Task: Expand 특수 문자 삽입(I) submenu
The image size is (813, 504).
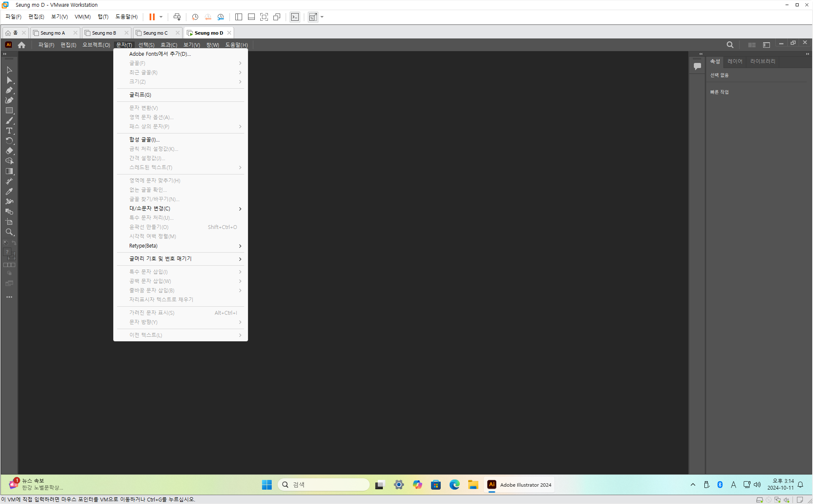Action: [x=180, y=272]
